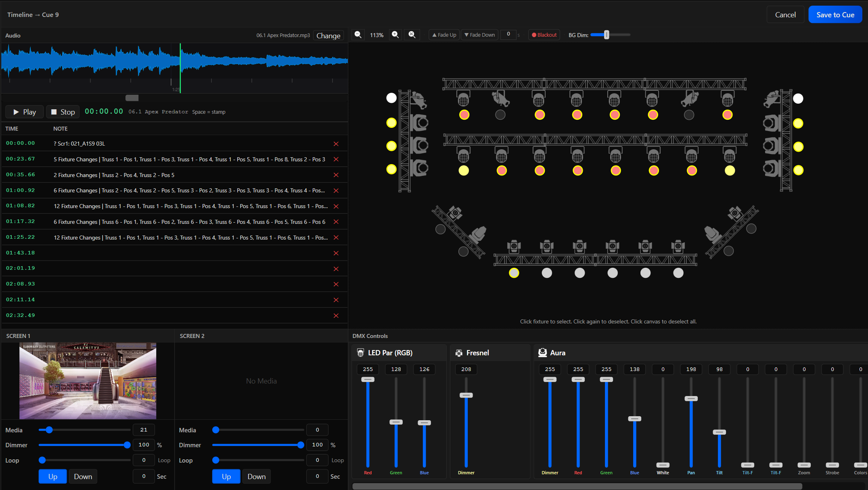
Task: Zoom out the stage plot view
Action: 358,35
